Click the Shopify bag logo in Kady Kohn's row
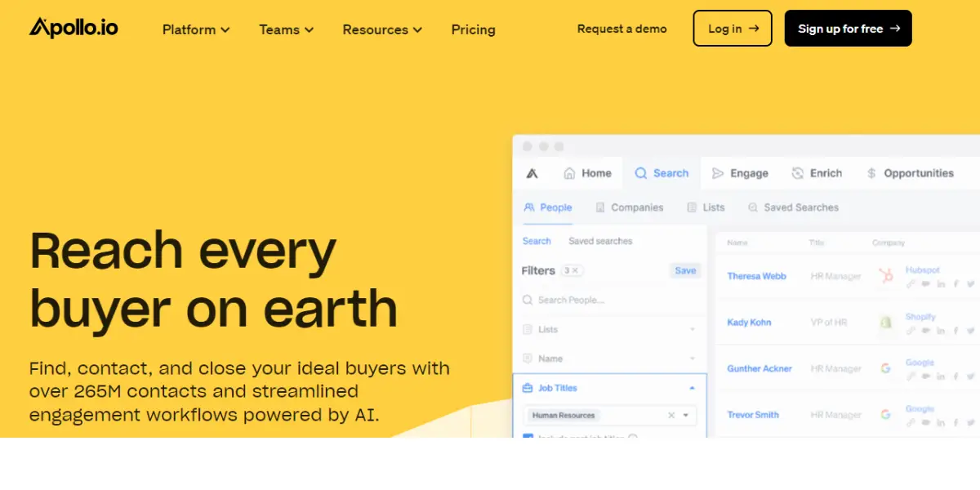The image size is (980, 490). [x=885, y=323]
